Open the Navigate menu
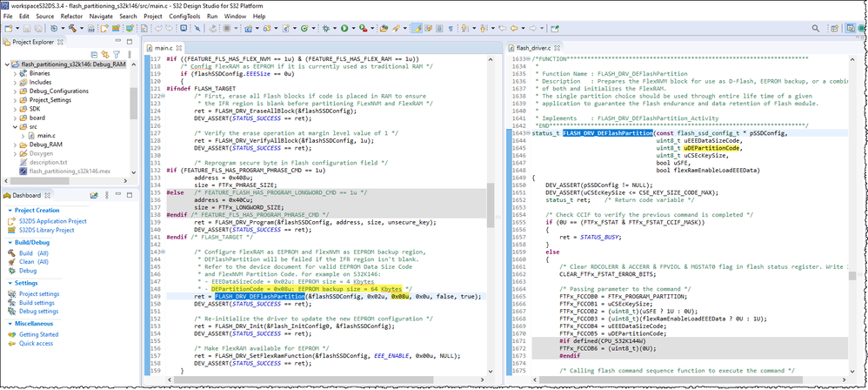Screen dimensions: 868x390 (x=101, y=16)
